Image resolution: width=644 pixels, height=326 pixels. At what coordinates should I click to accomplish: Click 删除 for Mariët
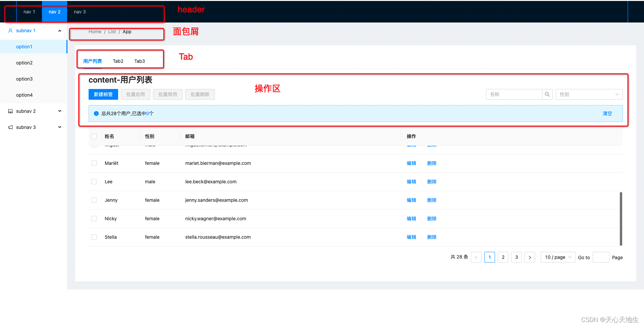(x=432, y=163)
